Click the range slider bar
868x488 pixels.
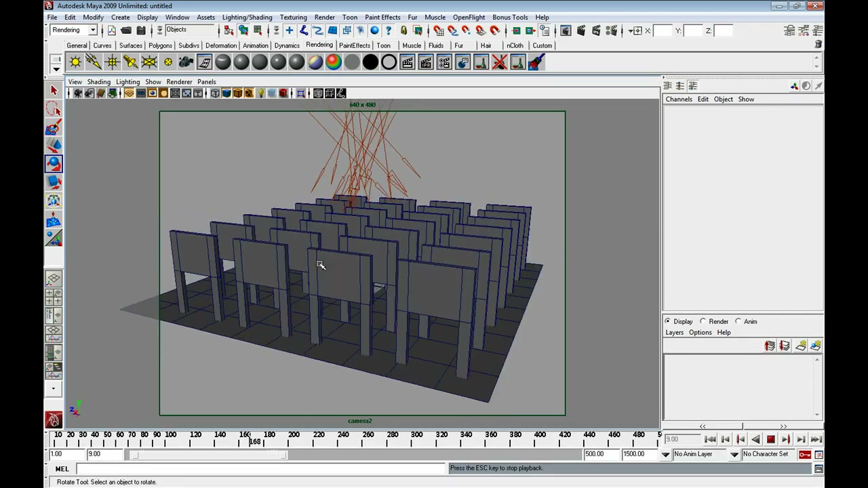[208, 454]
